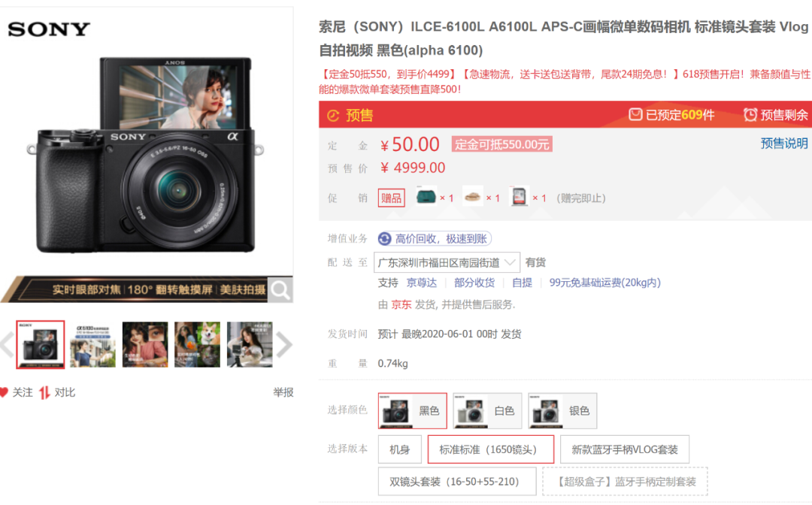The width and height of the screenshot is (812, 505).
Task: Click the magnifier icon on the product image
Action: coord(280,290)
